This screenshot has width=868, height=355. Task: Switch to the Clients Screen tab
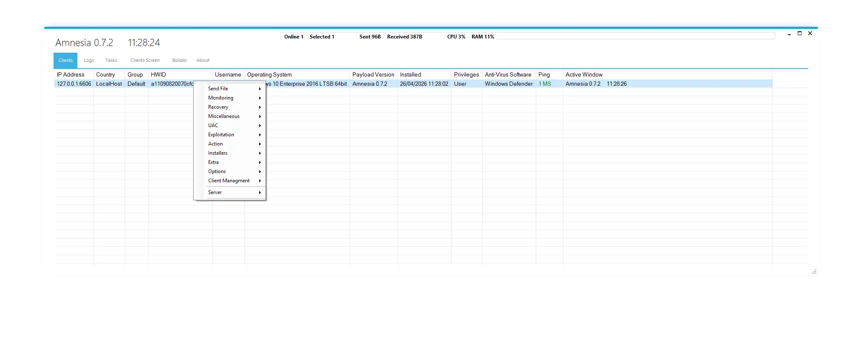point(145,60)
